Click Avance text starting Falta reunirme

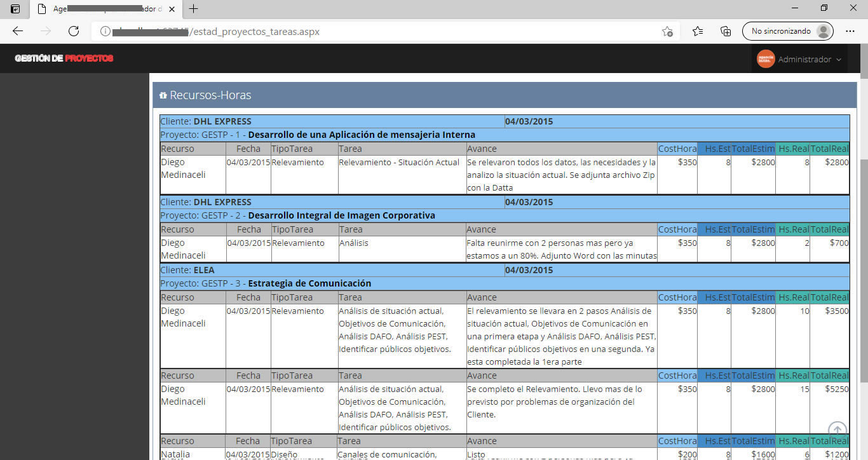tap(561, 249)
